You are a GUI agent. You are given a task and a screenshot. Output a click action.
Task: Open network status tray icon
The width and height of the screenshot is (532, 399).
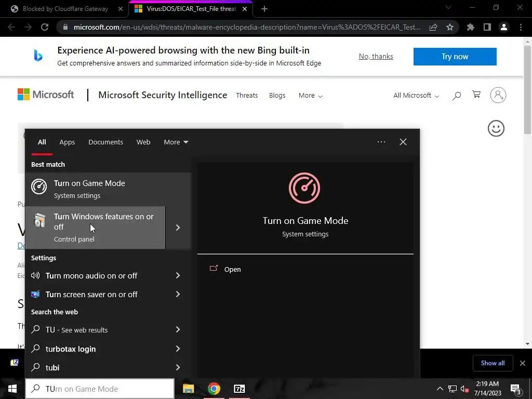tap(453, 389)
